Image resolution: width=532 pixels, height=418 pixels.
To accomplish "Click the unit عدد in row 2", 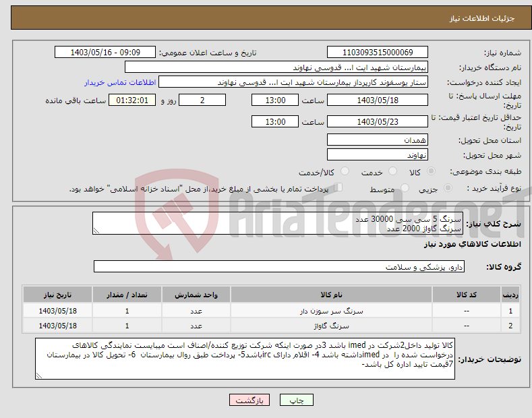I will coord(196,326).
